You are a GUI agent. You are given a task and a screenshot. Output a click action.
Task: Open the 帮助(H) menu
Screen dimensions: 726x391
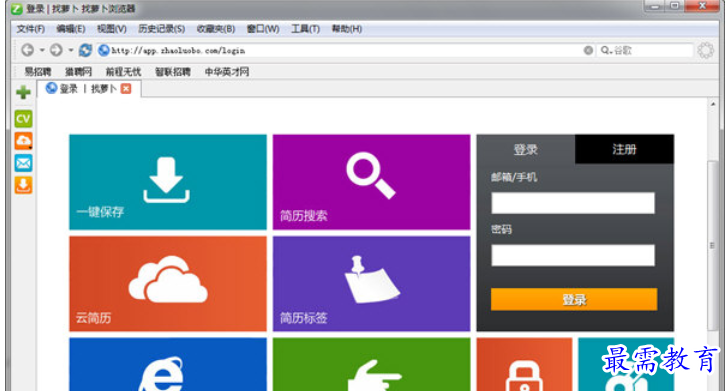pos(347,29)
